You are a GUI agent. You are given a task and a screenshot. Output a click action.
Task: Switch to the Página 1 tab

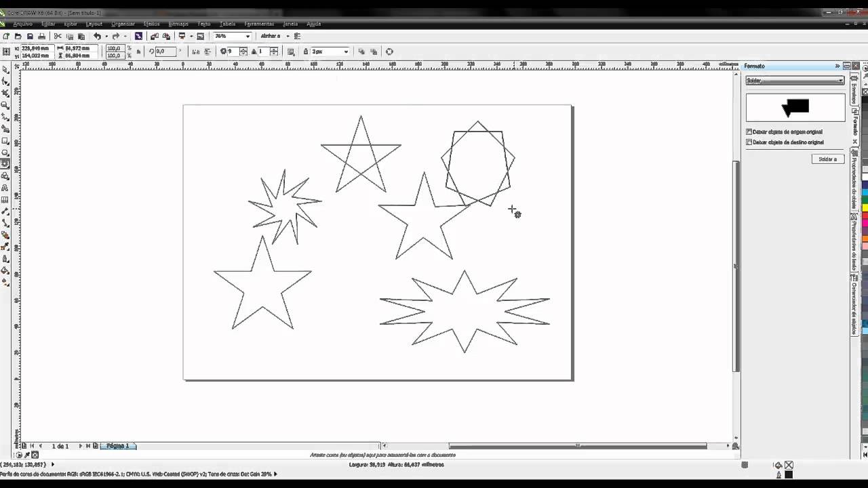click(x=118, y=446)
